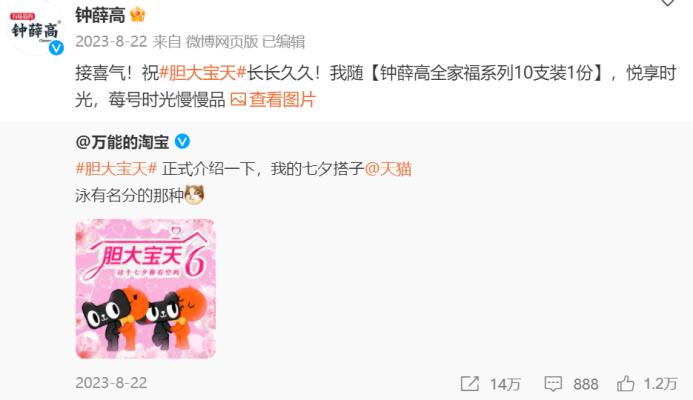693x400 pixels.
Task: Open the 查看图片 link
Action: click(282, 99)
